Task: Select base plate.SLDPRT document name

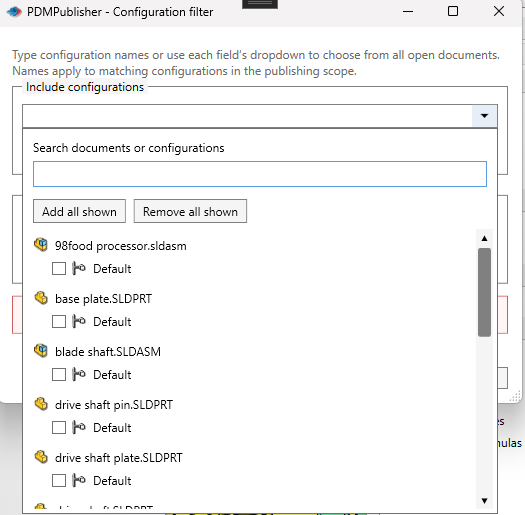Action: [103, 299]
